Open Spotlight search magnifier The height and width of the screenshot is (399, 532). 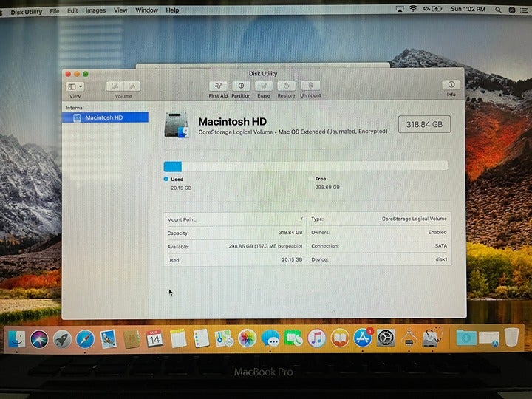pos(498,10)
